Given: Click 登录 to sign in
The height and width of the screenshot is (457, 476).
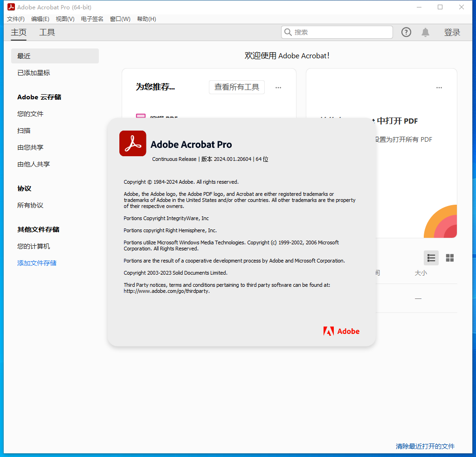Looking at the screenshot, I should tap(452, 32).
